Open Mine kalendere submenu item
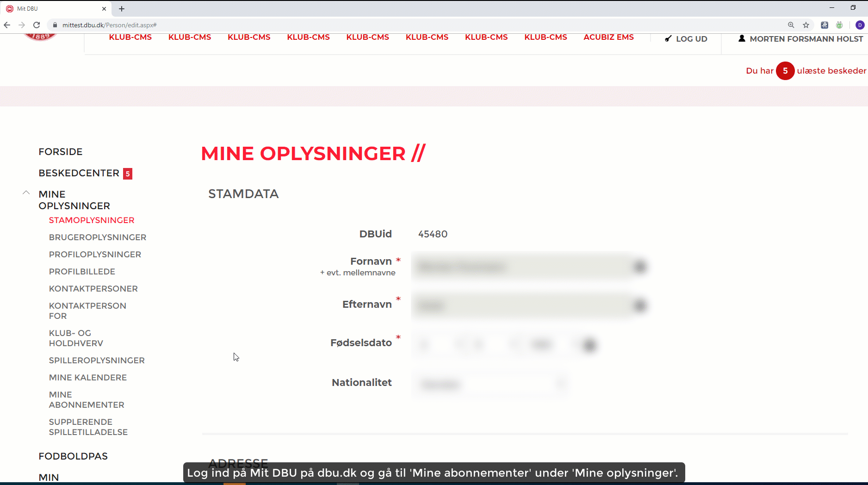 pyautogui.click(x=88, y=378)
